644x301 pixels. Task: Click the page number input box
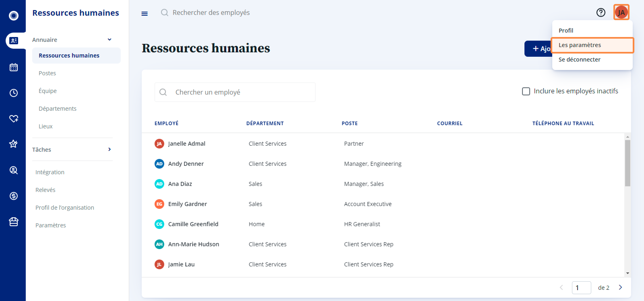(581, 288)
